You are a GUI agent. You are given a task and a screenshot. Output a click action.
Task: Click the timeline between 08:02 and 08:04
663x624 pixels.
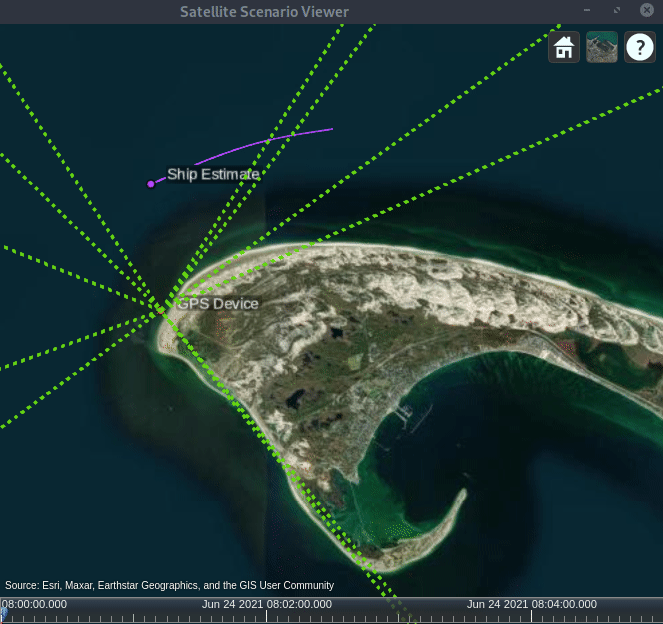[400, 610]
